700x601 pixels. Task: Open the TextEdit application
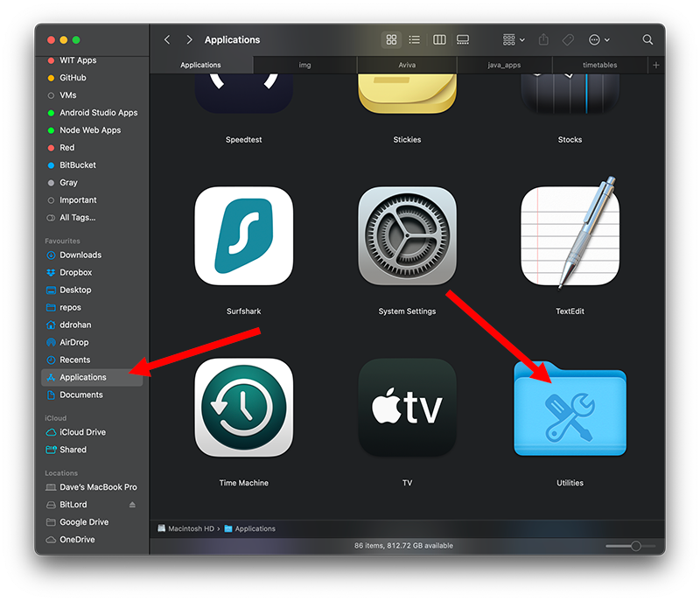[x=570, y=235]
